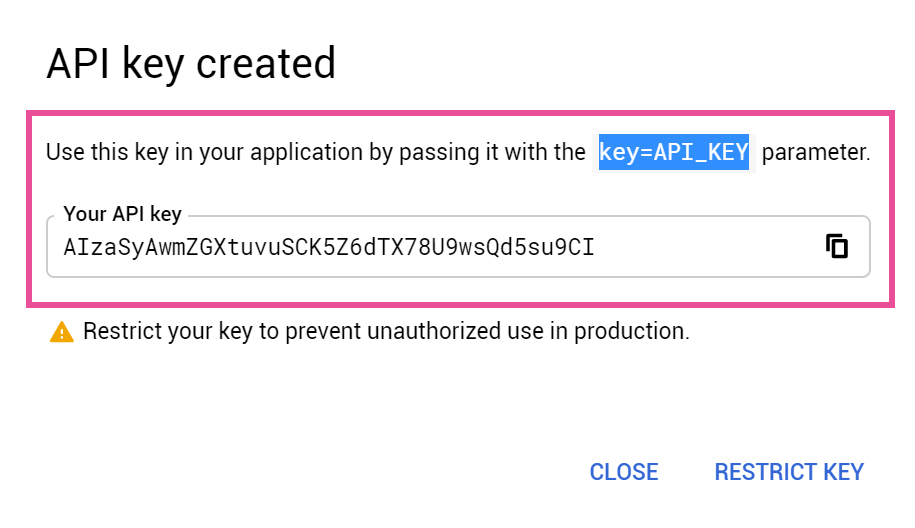The height and width of the screenshot is (528, 915).
Task: Click the words 'passing it with the'
Action: click(493, 152)
